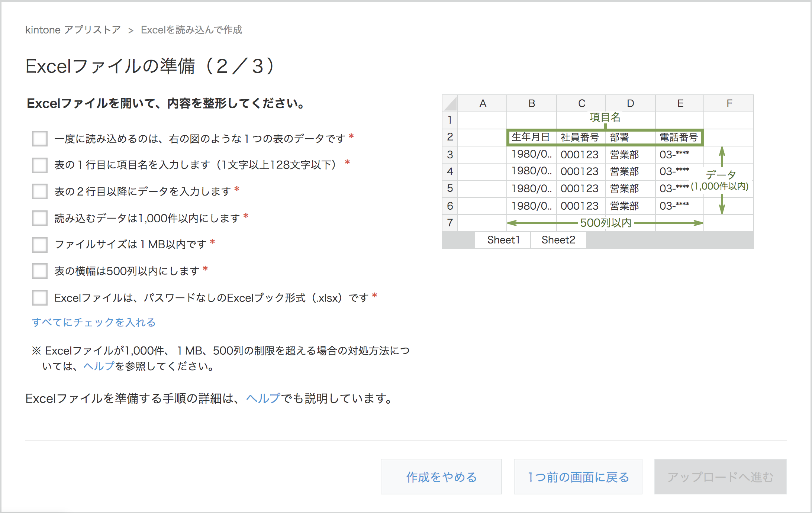Click the label '読み込むデータは1,000件以内にします'
This screenshot has width=812, height=513.
click(147, 218)
